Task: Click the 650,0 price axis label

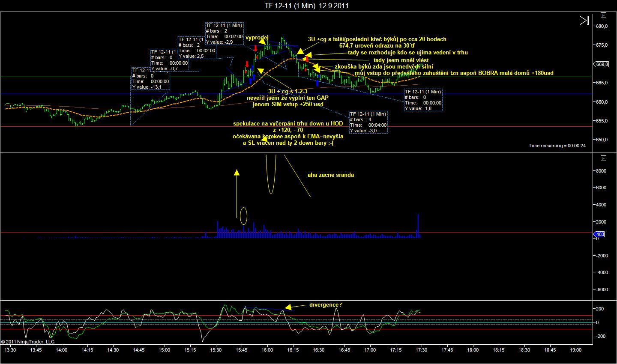Action: [602, 140]
